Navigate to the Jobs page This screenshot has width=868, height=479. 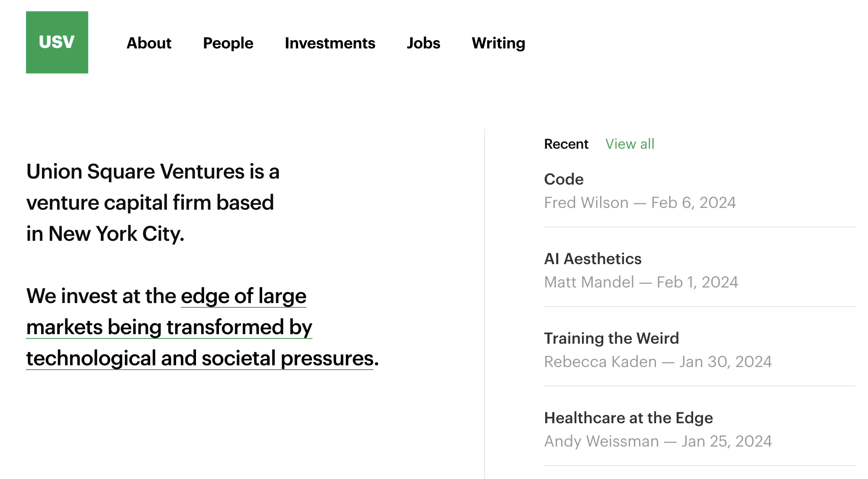[x=423, y=43]
